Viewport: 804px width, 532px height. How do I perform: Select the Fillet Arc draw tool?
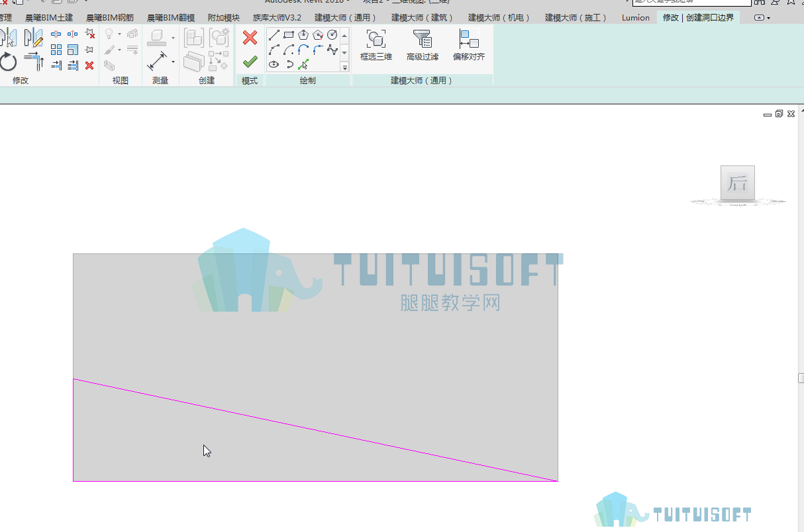pyautogui.click(x=318, y=50)
